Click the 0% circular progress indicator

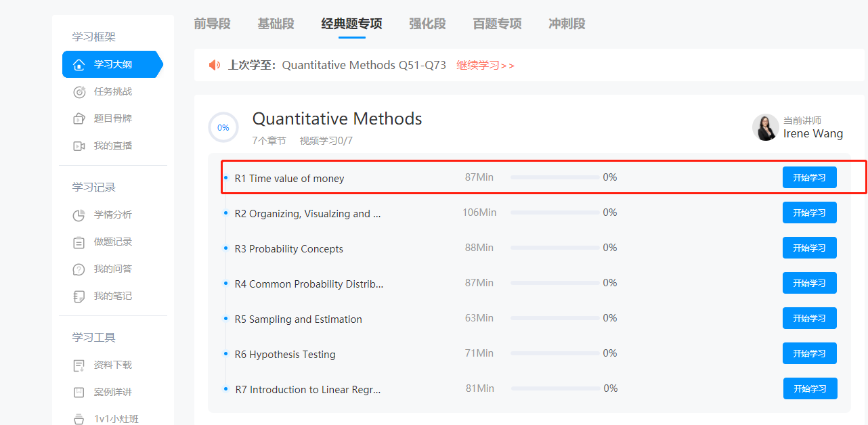pos(223,127)
